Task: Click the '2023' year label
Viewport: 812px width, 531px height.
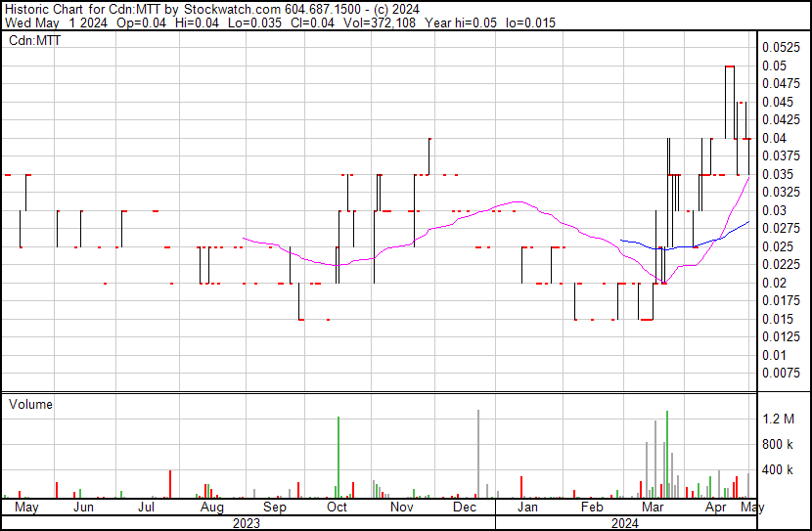Action: point(247,524)
